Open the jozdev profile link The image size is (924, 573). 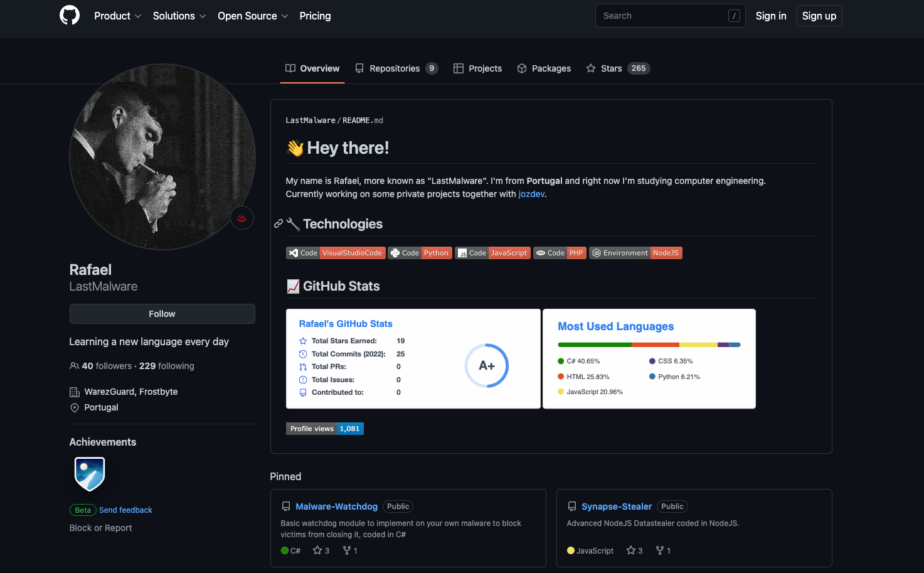coord(531,194)
